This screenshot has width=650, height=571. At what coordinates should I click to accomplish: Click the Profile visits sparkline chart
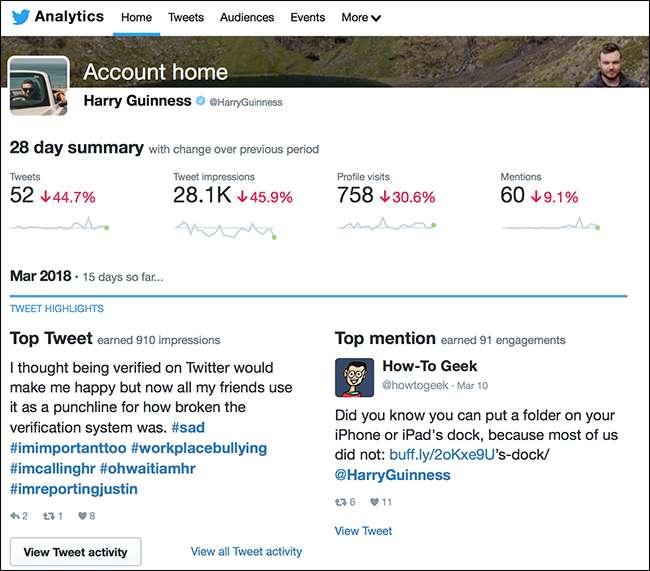pyautogui.click(x=386, y=224)
